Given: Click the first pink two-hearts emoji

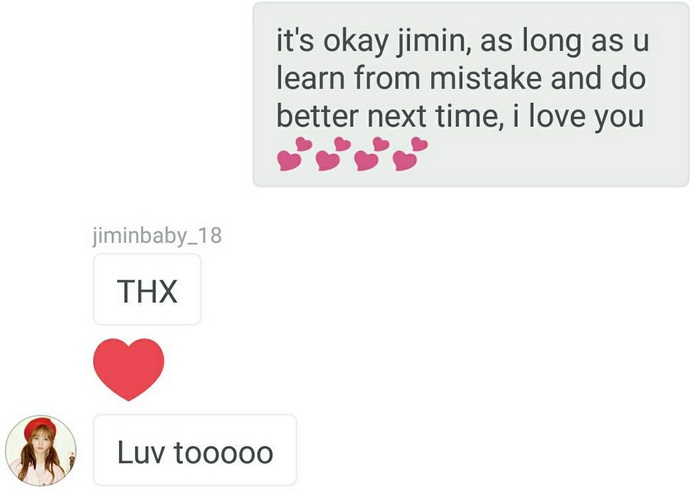Looking at the screenshot, I should [295, 154].
